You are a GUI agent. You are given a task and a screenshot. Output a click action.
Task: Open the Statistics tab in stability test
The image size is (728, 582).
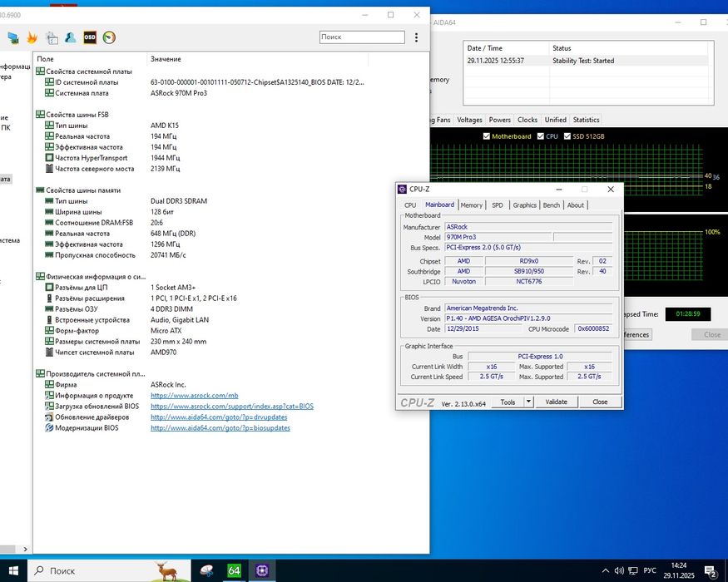coord(586,120)
